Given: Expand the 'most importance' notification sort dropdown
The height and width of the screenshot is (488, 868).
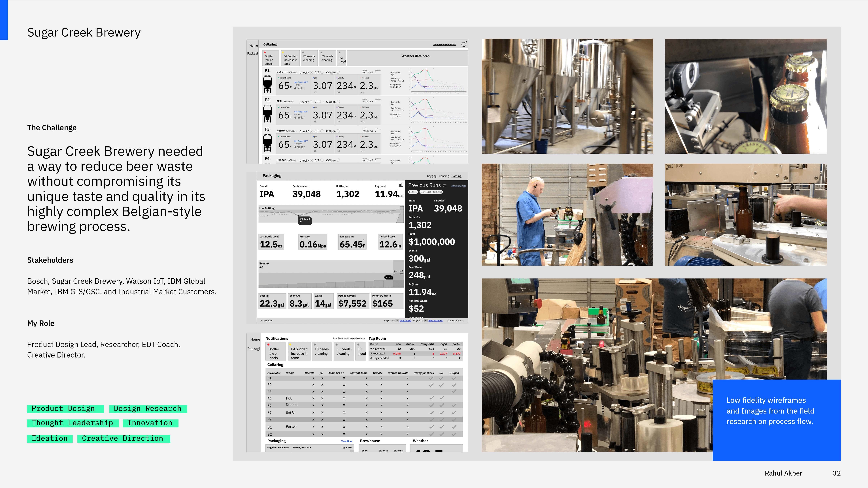Looking at the screenshot, I should click(x=363, y=339).
